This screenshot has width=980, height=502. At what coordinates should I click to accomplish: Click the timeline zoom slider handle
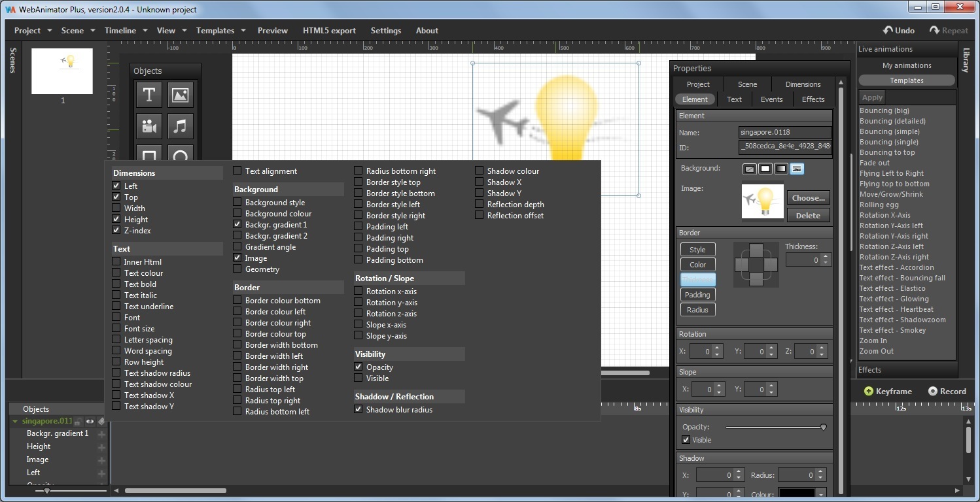47,490
